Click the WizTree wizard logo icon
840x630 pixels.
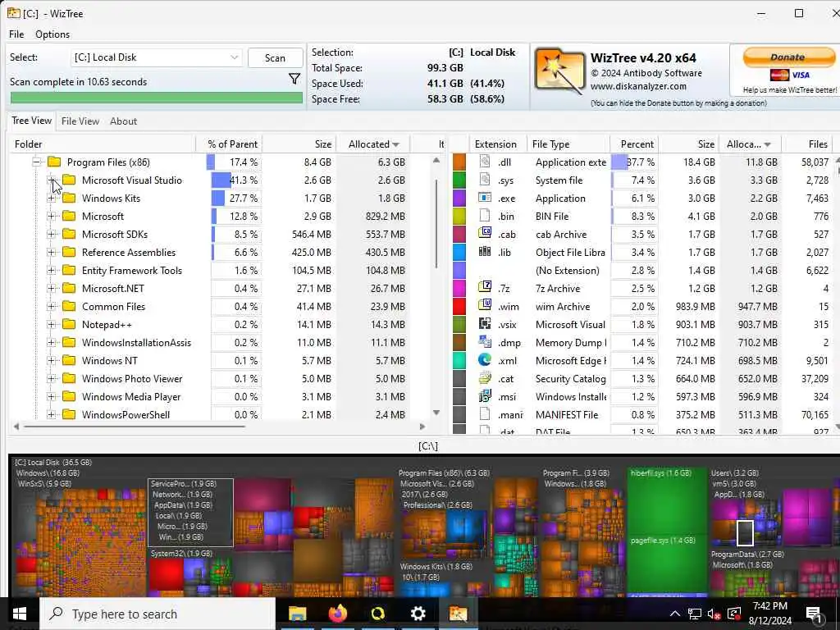[x=559, y=72]
